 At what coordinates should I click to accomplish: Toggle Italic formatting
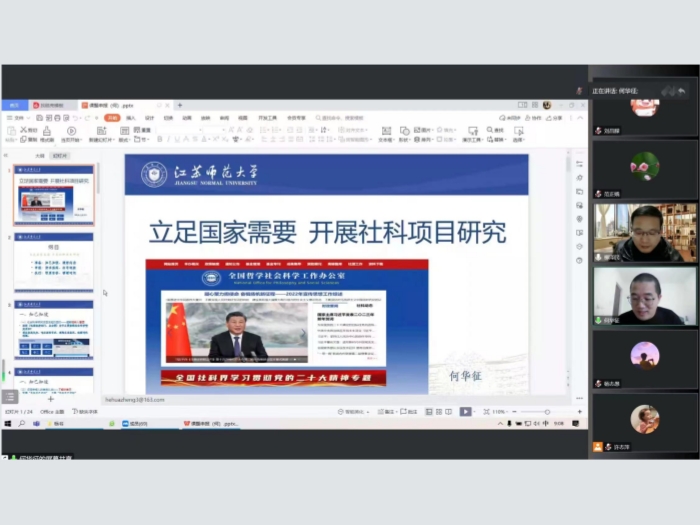click(168, 139)
